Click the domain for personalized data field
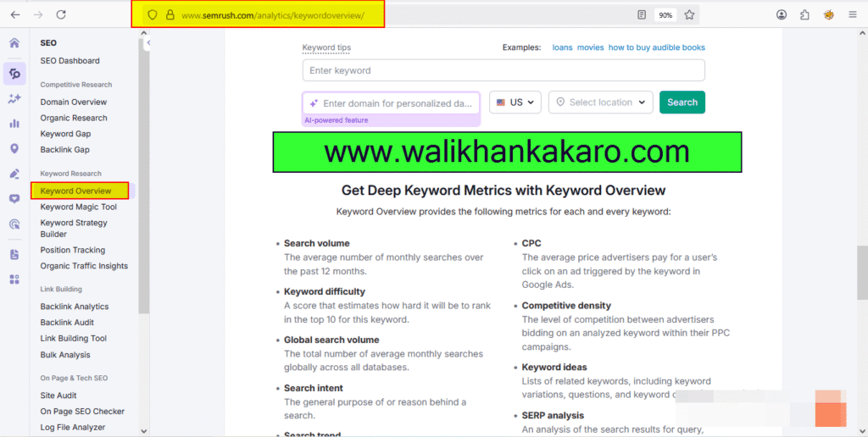The width and height of the screenshot is (868, 437). [x=392, y=103]
